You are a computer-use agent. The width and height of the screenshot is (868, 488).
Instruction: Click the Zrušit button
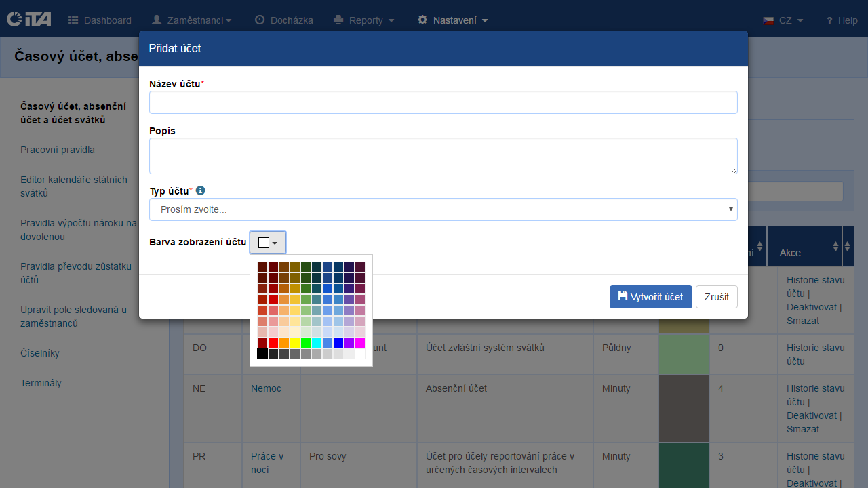click(x=716, y=297)
